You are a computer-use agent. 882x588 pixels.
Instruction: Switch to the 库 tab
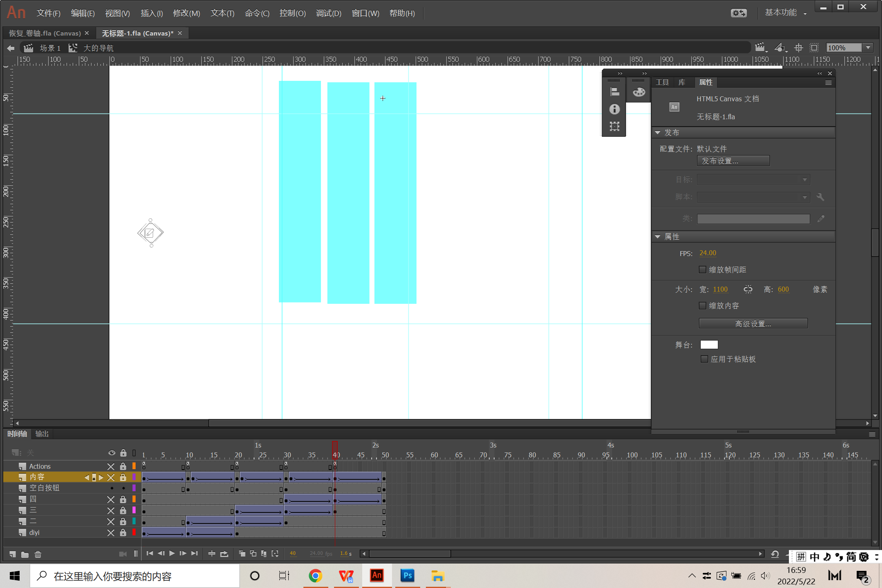pos(682,82)
